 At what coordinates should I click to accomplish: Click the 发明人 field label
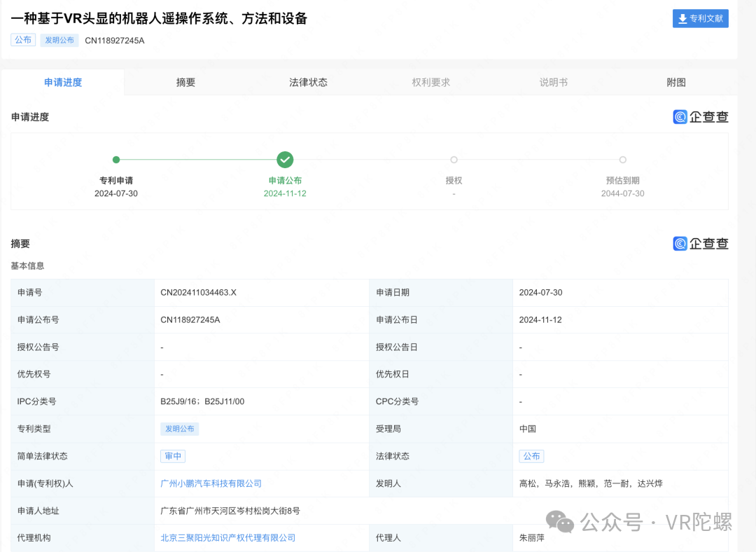tap(388, 483)
